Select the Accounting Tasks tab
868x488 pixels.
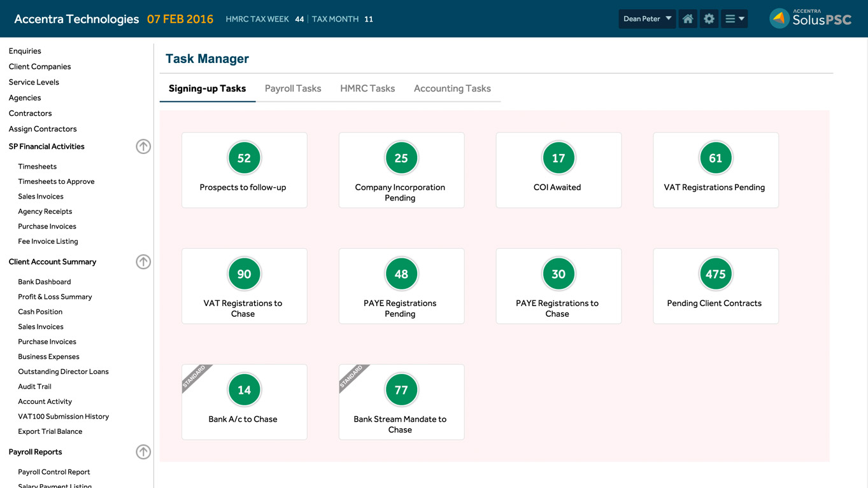click(452, 88)
